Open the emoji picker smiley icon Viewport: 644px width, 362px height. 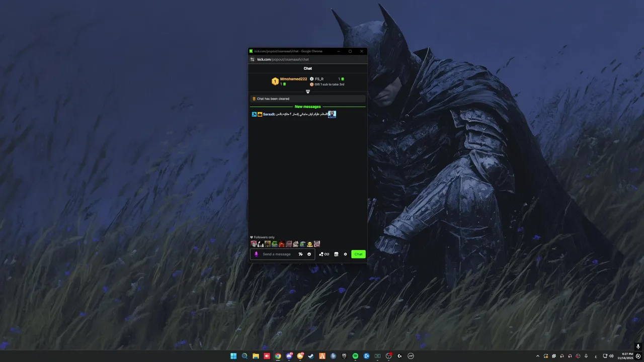pos(309,254)
